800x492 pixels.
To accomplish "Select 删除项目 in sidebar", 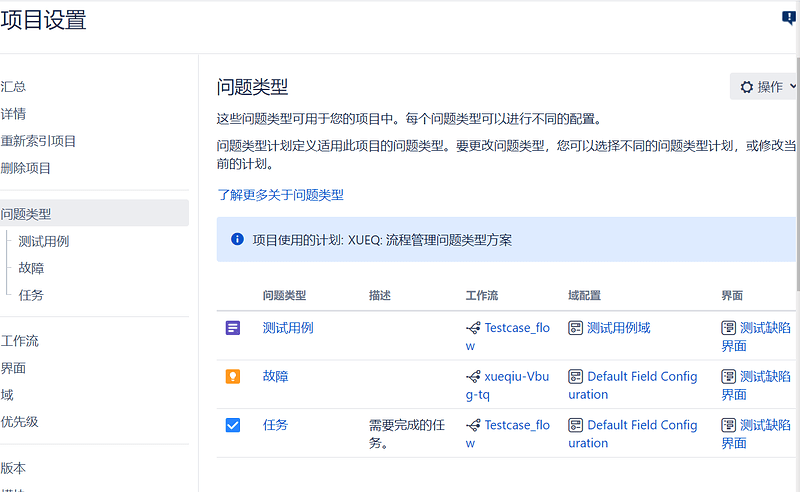I will point(26,168).
